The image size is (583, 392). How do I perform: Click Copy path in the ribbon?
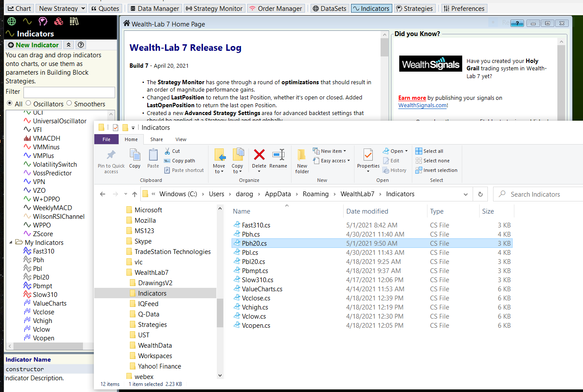click(179, 161)
